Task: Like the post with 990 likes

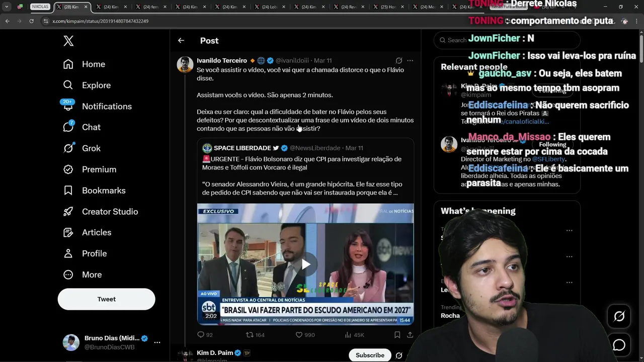Action: (x=305, y=335)
